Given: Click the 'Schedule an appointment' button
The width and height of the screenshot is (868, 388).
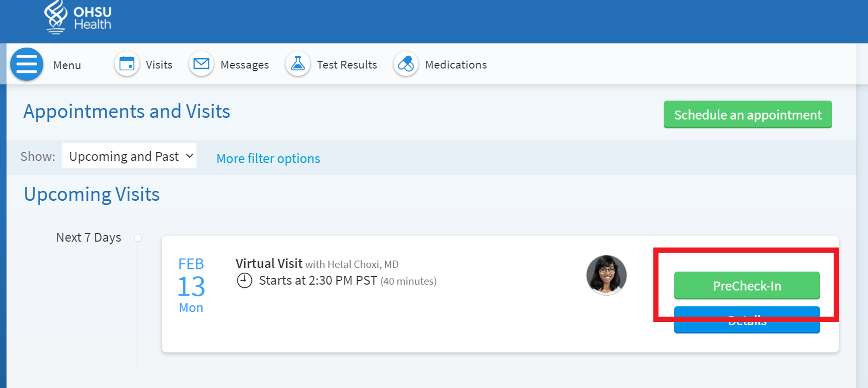Looking at the screenshot, I should pyautogui.click(x=748, y=114).
